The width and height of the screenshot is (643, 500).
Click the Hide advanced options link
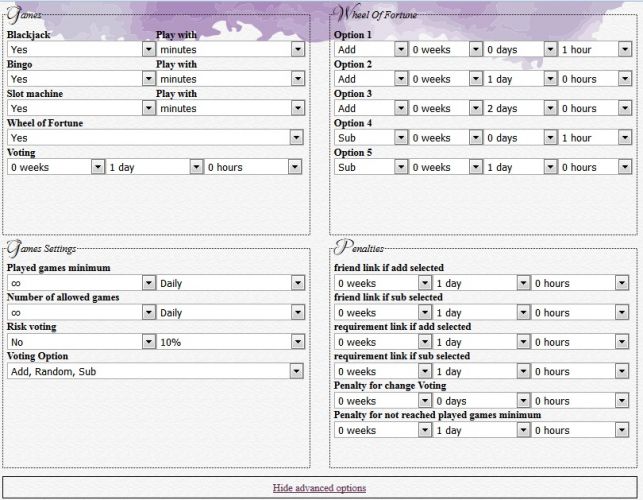pos(319,488)
